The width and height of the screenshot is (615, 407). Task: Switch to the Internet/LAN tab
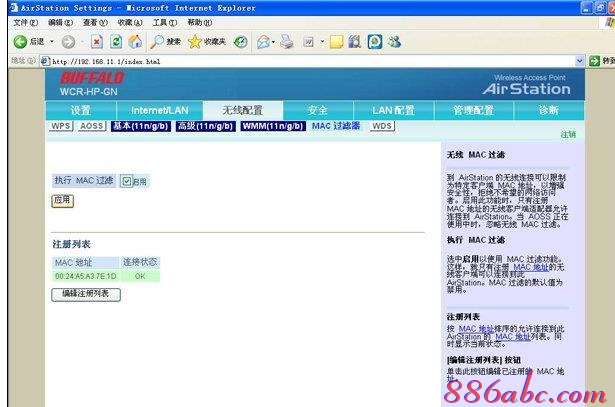point(160,111)
